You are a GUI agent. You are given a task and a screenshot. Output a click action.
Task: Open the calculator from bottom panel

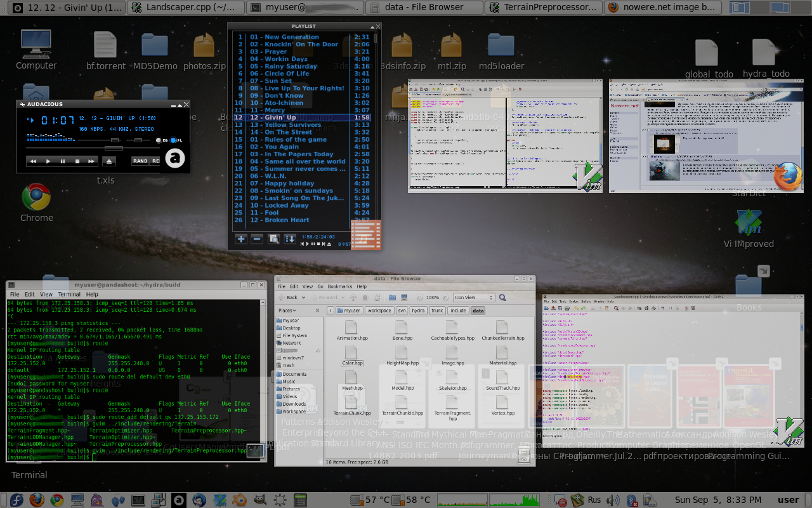(x=300, y=500)
